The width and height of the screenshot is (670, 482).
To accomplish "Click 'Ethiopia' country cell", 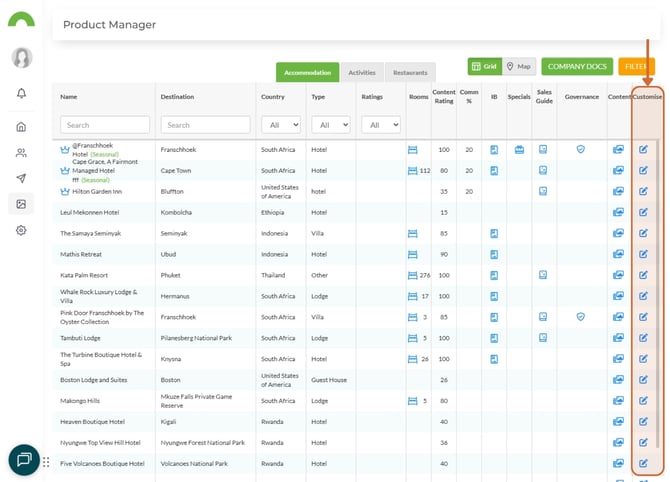I will [x=273, y=212].
